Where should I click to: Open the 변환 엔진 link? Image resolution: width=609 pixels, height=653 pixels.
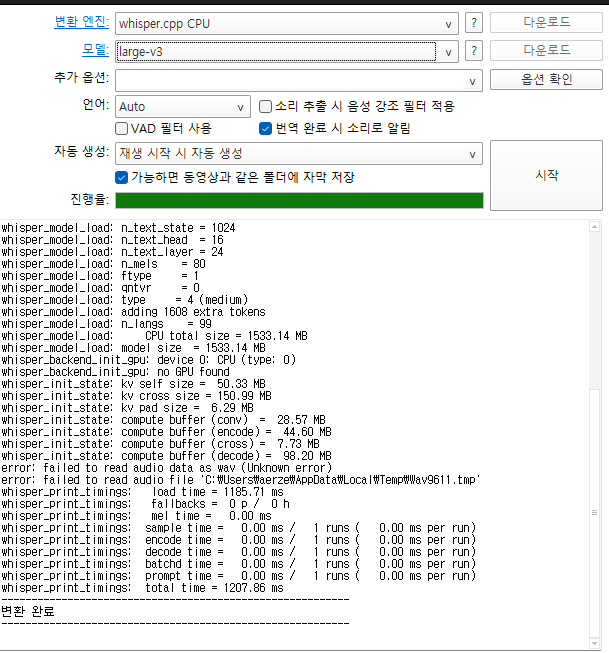click(x=82, y=22)
